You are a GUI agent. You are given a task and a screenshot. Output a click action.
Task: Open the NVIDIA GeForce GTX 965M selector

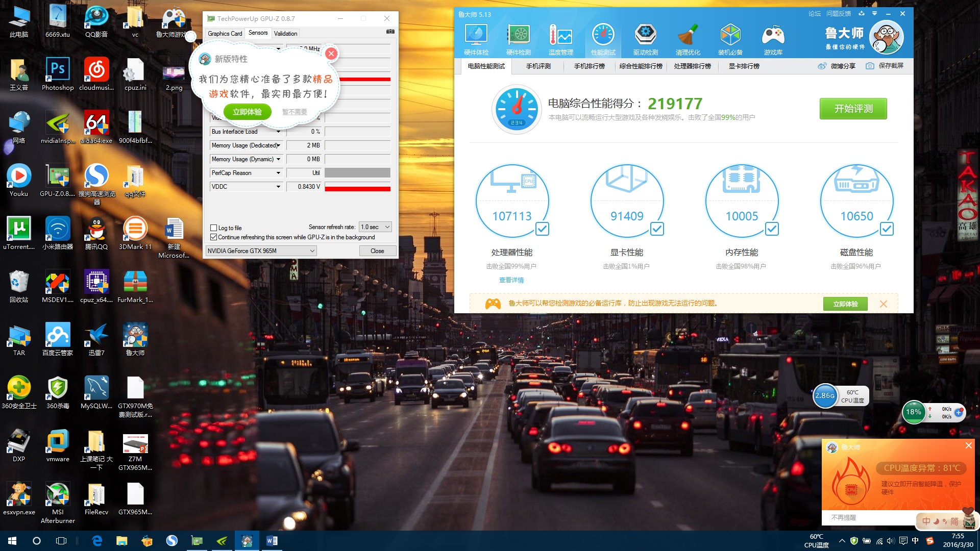261,251
